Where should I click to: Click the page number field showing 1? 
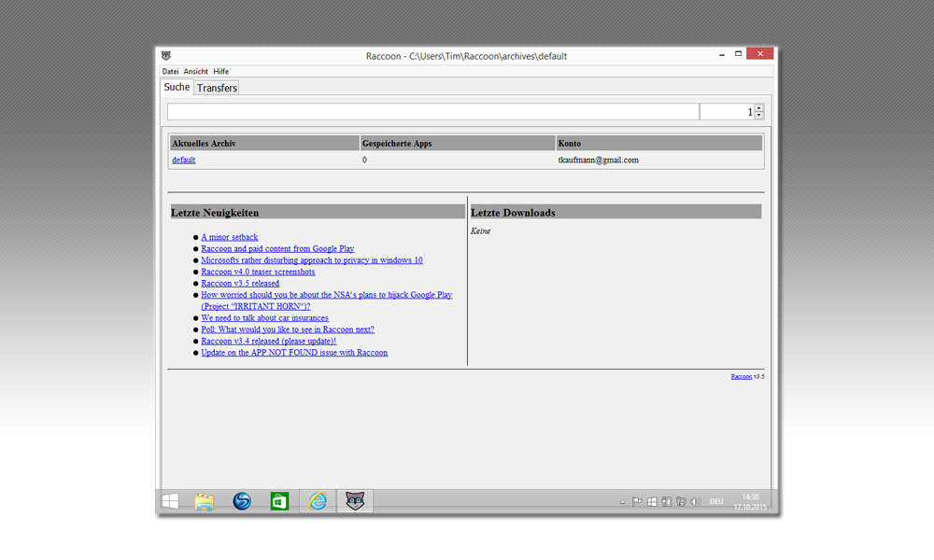(x=727, y=112)
